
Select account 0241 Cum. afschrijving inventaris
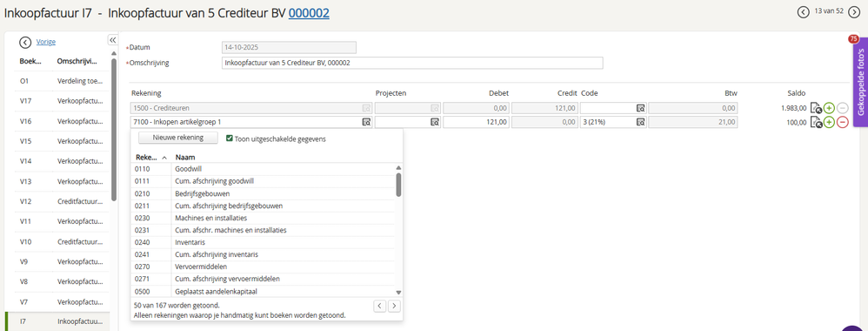point(263,254)
